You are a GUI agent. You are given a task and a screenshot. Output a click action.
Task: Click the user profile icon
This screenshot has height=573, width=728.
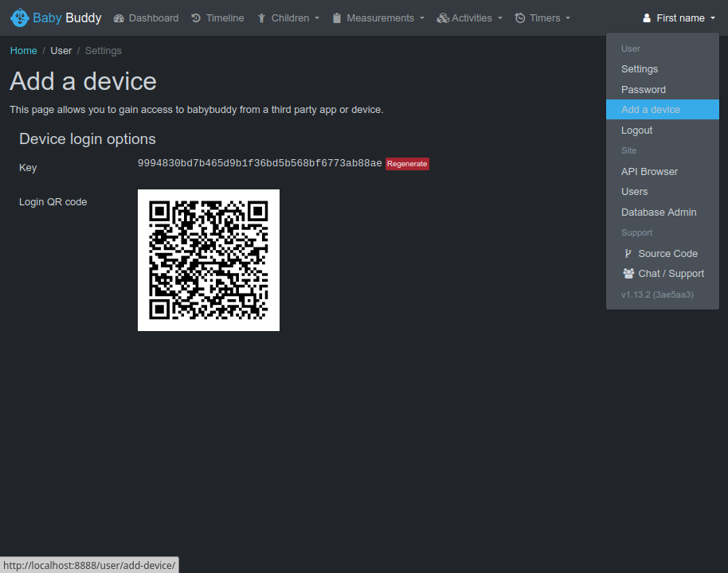pos(647,18)
